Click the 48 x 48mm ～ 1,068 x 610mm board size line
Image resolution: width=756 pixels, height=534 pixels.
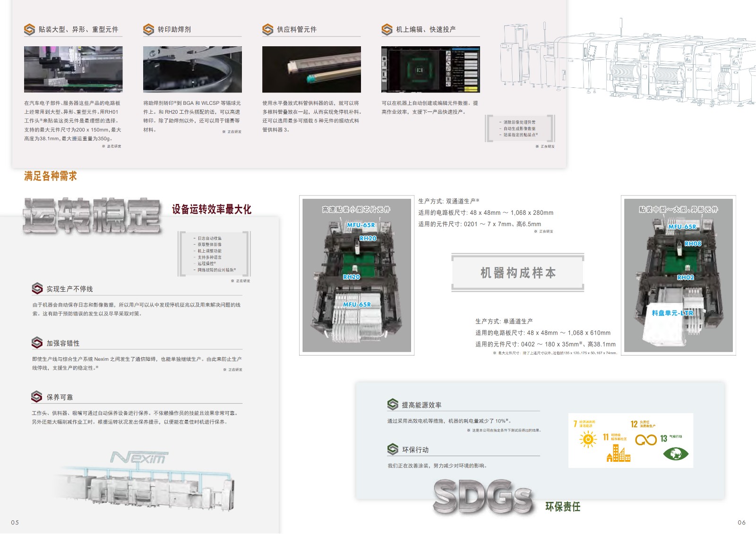click(543, 333)
